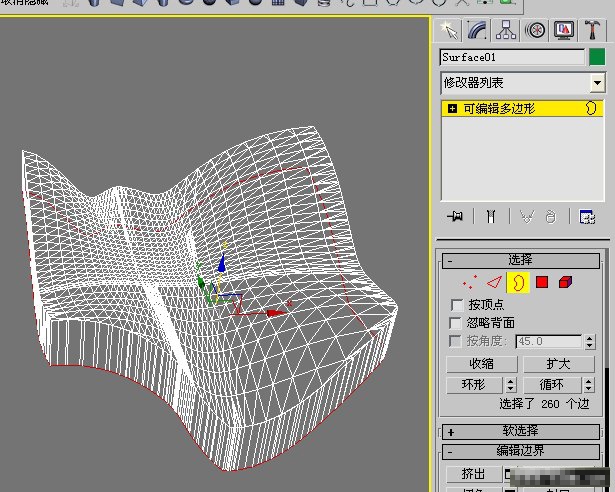Click the green Y-axis gizmo arrow
The image size is (615, 492).
coord(201,282)
